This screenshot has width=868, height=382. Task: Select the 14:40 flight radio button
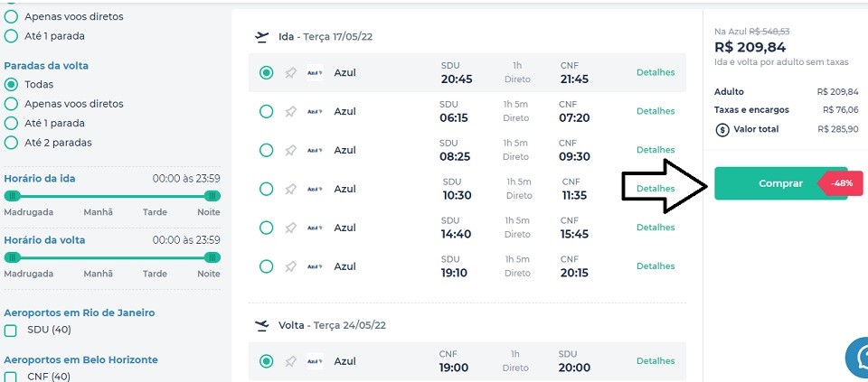(x=266, y=228)
